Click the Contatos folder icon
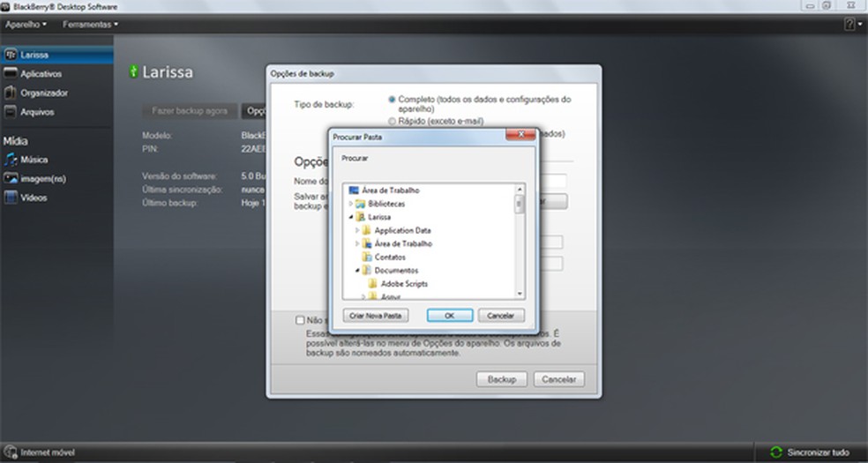The image size is (868, 463). point(366,258)
